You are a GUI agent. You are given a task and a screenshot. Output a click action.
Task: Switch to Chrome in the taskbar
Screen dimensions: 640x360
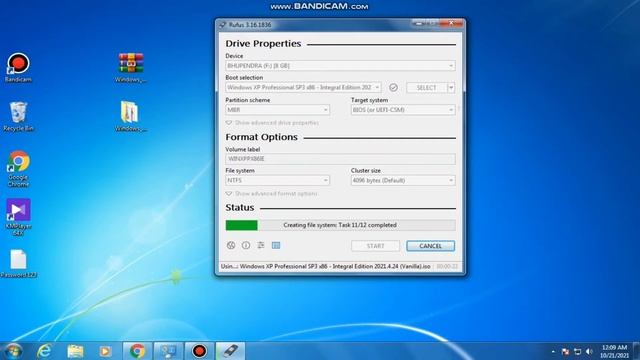pyautogui.click(x=138, y=351)
